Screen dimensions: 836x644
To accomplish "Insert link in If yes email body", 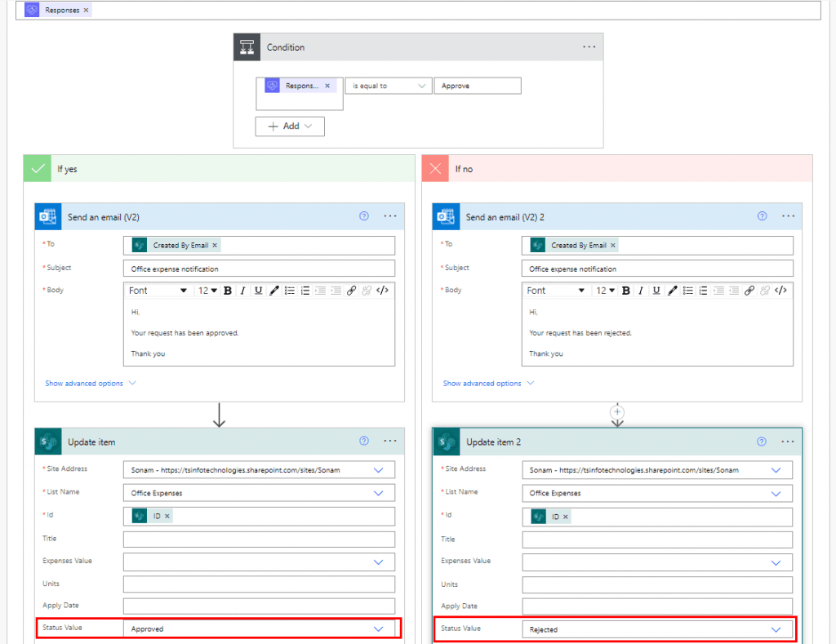I will [x=351, y=291].
